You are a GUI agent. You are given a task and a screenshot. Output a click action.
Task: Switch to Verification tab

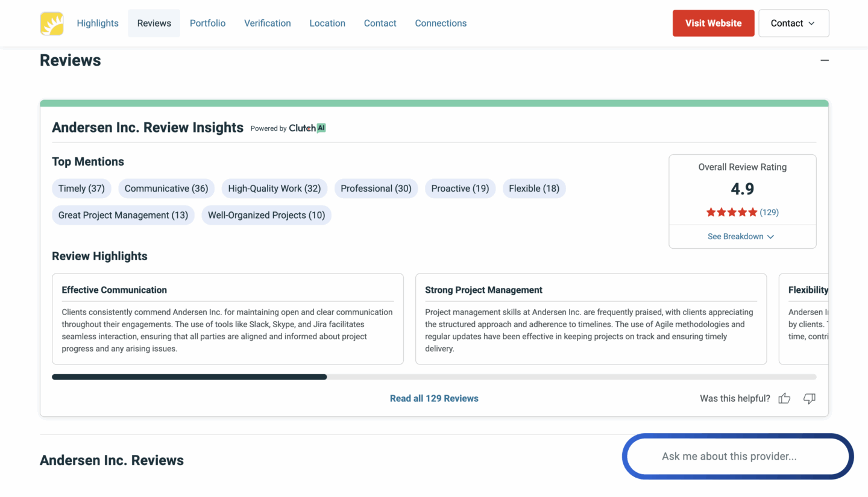tap(268, 23)
